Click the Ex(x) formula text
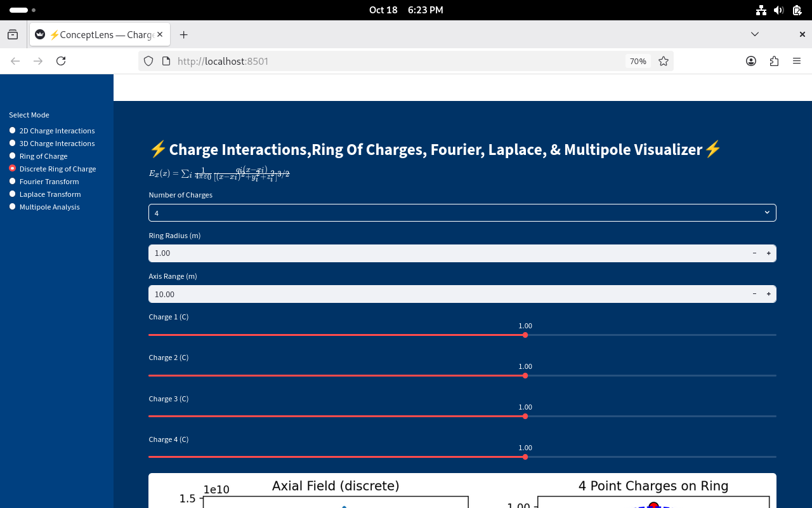This screenshot has width=812, height=508. coord(219,173)
